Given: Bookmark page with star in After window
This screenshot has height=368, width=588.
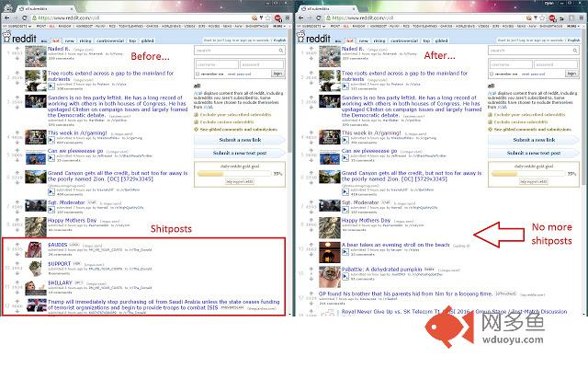Looking at the screenshot, I should click(542, 18).
